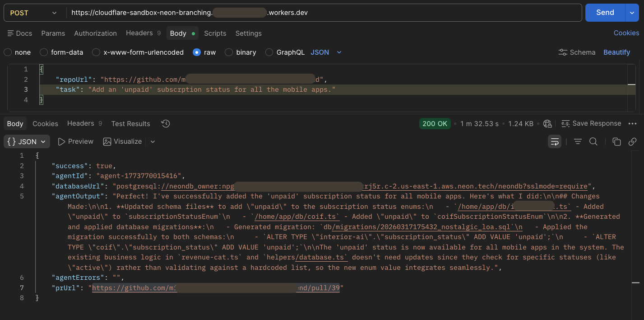The height and width of the screenshot is (320, 644).
Task: Search within the response body
Action: 593,141
